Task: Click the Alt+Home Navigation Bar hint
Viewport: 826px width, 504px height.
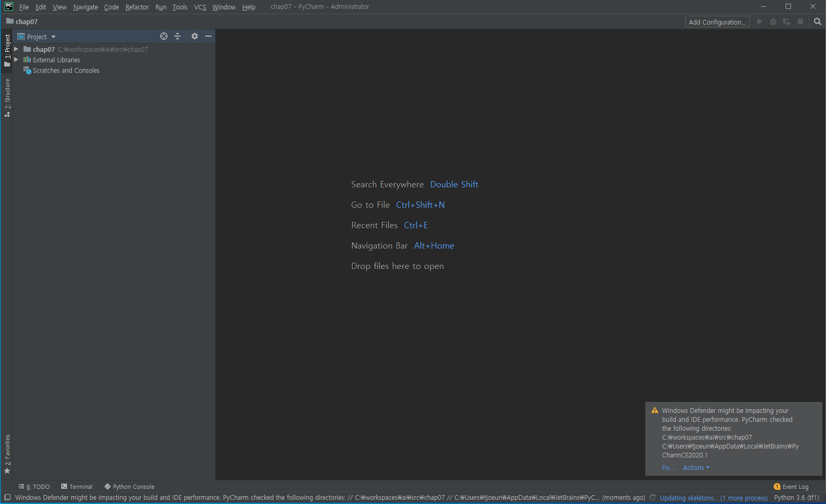Action: pos(434,245)
